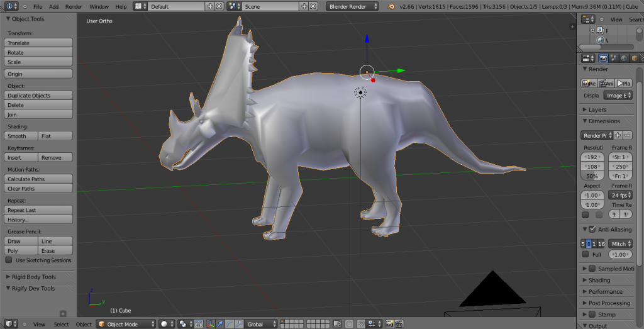This screenshot has height=329, width=644.
Task: Select the translate manipulator arrow icon
Action: [x=220, y=325]
